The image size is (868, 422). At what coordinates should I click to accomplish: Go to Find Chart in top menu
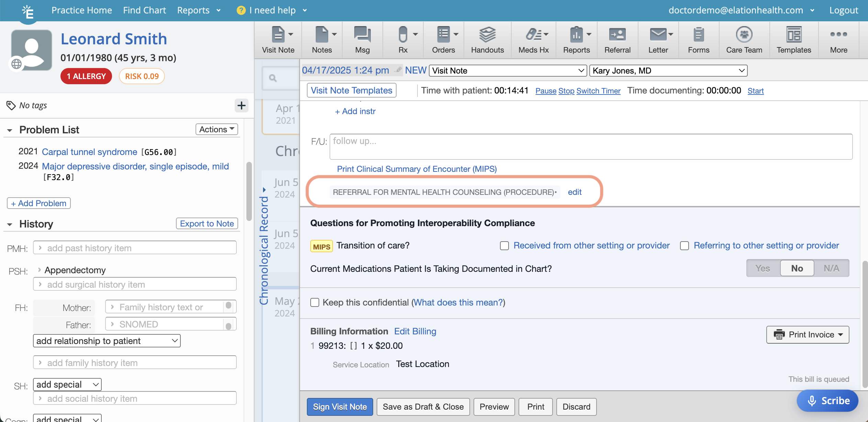pos(144,10)
